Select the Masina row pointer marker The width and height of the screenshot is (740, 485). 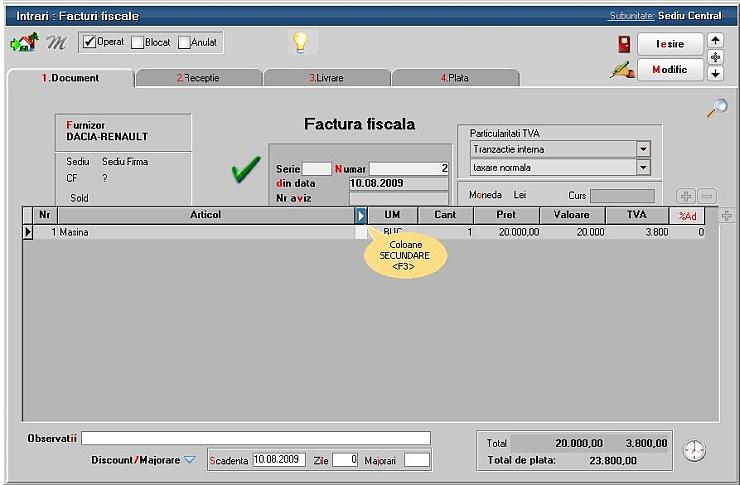pos(28,232)
